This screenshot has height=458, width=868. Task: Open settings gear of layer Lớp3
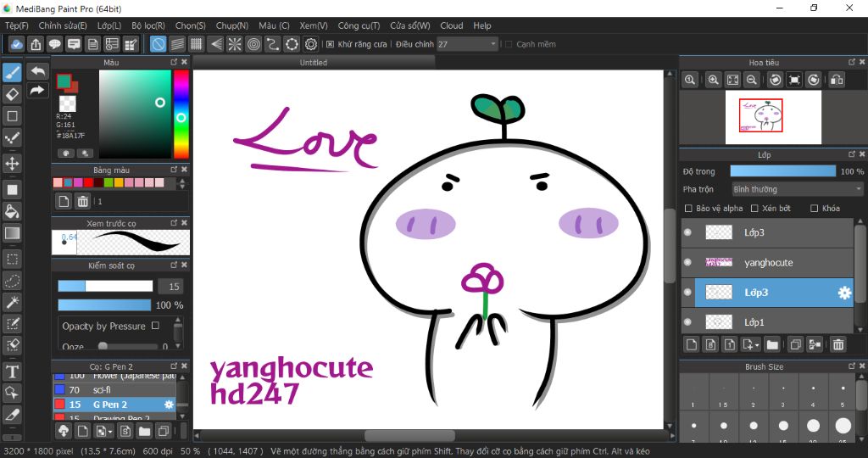coord(844,293)
